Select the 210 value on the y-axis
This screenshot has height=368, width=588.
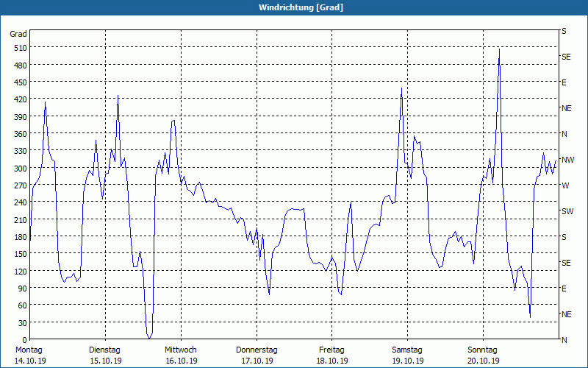[21, 219]
